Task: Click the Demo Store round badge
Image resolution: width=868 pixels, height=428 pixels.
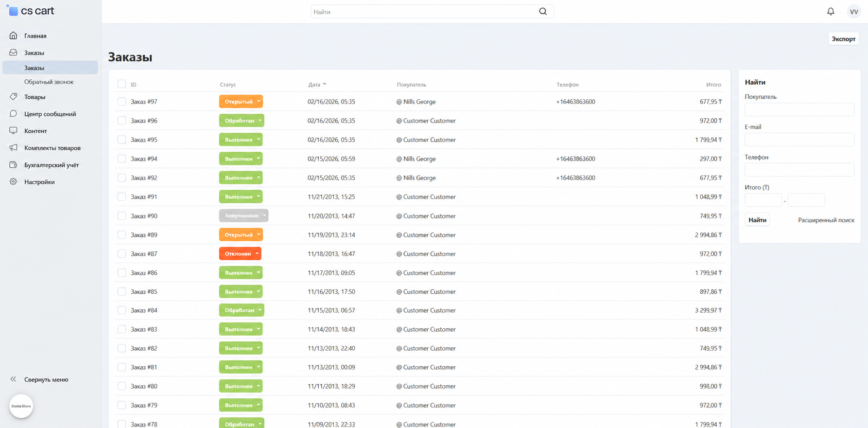Action: click(21, 406)
